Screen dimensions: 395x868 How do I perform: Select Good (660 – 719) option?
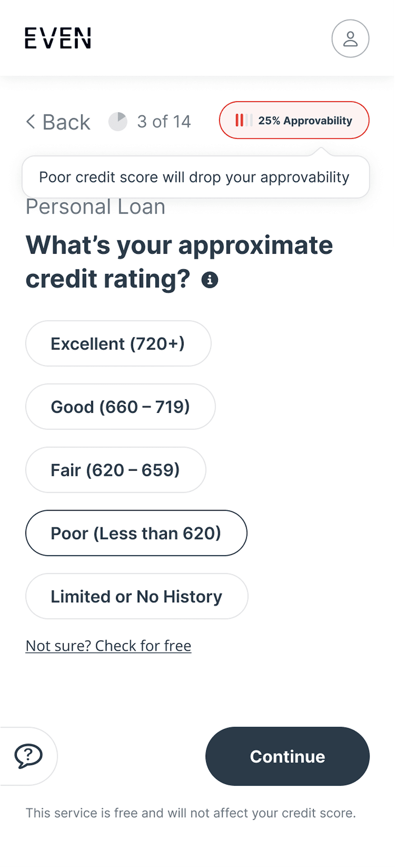[x=120, y=407]
